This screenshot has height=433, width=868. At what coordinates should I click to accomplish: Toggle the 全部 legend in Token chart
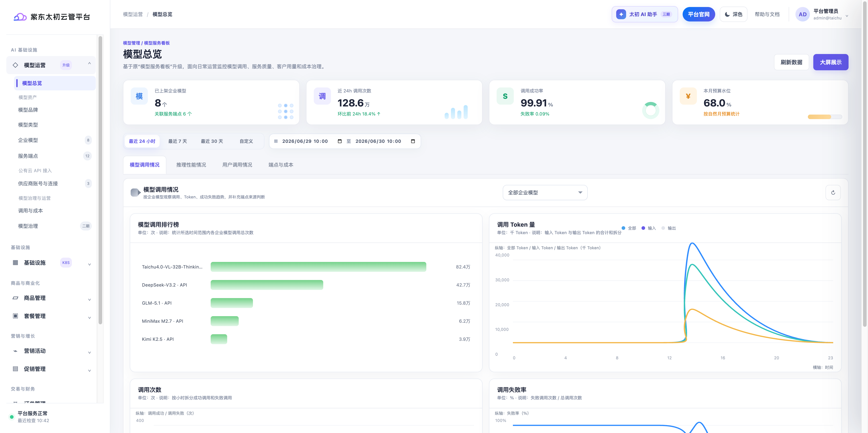[629, 228]
